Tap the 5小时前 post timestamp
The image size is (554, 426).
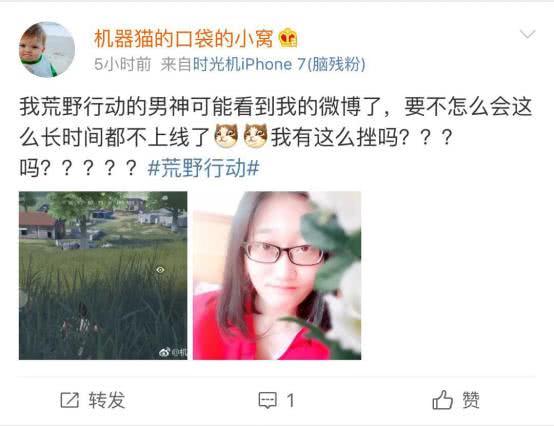(x=122, y=64)
